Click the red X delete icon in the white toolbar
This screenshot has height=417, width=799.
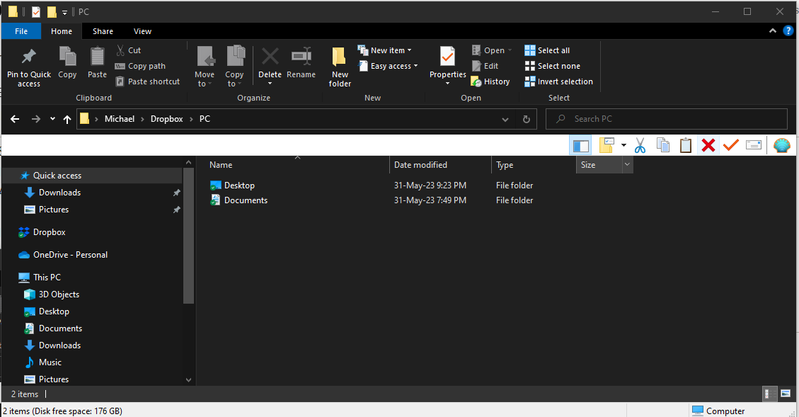708,145
